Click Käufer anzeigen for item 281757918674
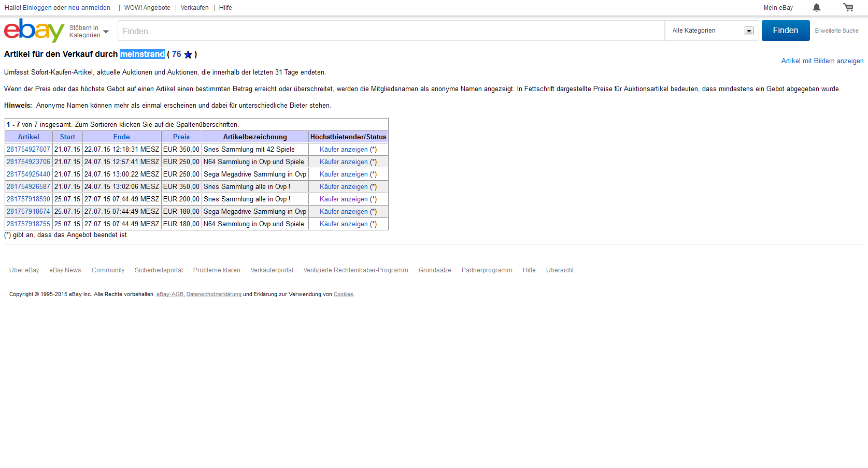 344,211
